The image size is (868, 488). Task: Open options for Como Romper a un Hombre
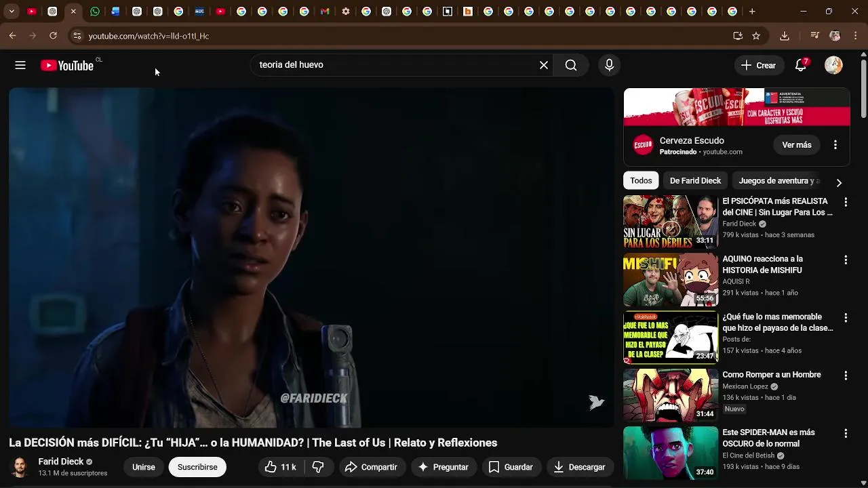click(x=846, y=375)
